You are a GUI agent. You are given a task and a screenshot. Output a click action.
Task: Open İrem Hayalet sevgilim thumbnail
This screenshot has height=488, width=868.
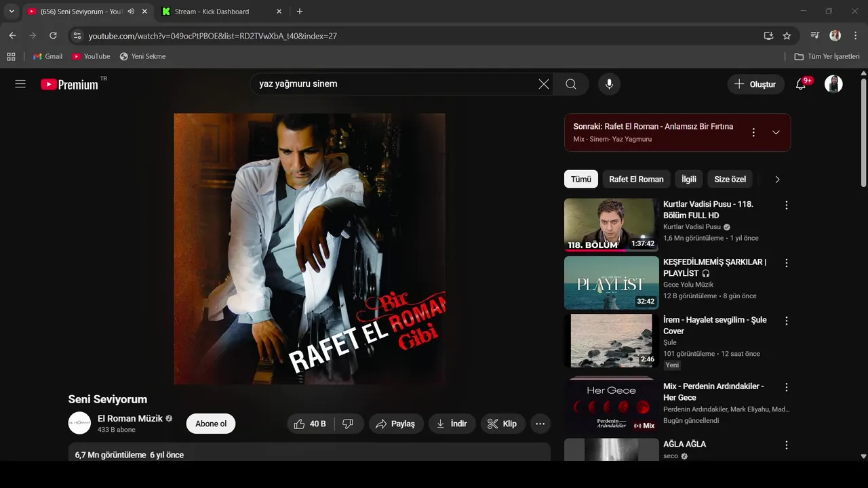[x=611, y=340]
